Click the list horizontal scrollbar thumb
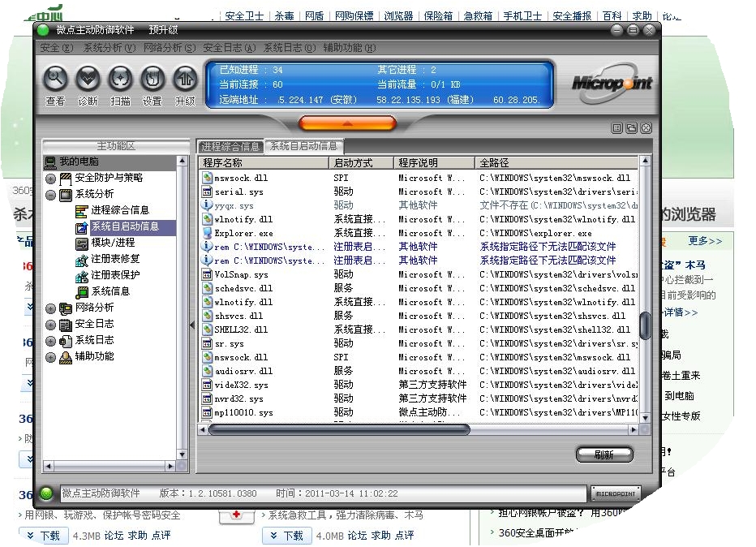756x547 pixels. pyautogui.click(x=339, y=429)
